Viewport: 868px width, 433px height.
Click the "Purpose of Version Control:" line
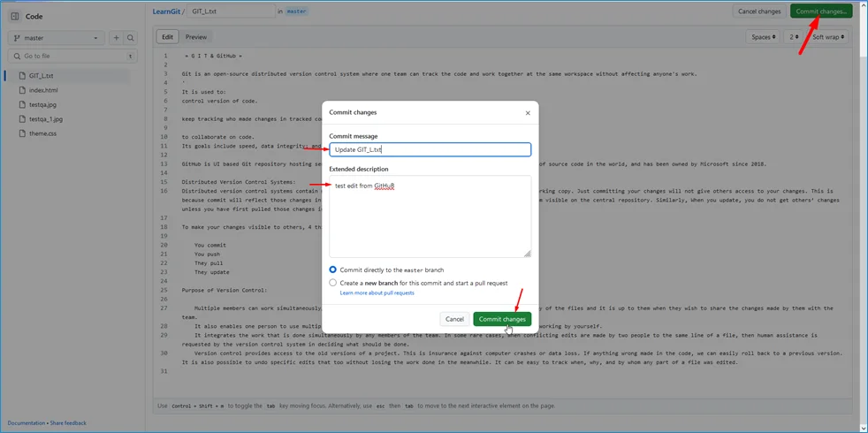(x=225, y=290)
